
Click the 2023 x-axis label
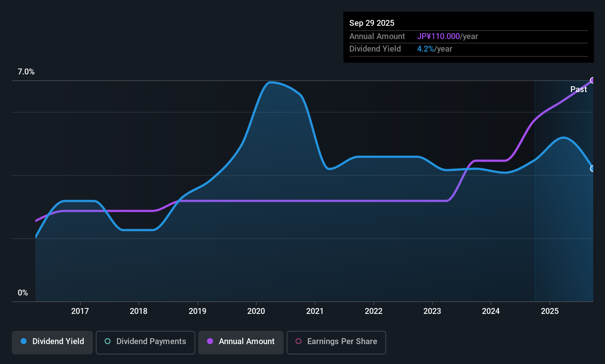click(432, 311)
